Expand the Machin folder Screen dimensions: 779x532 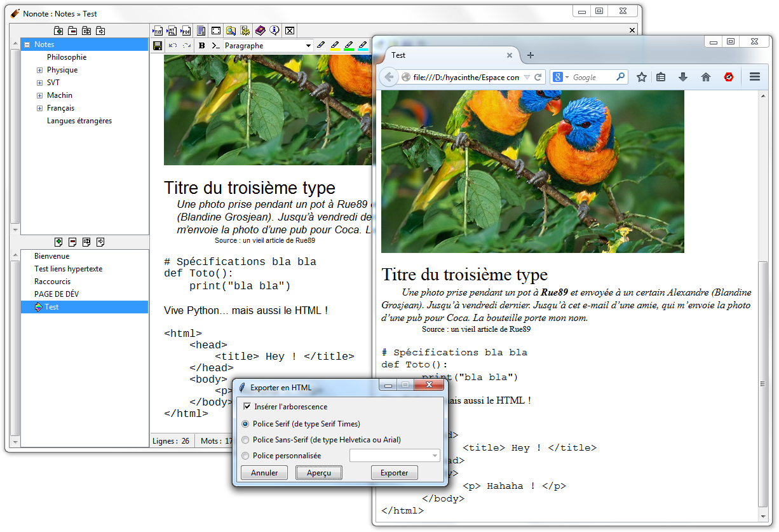pos(39,95)
